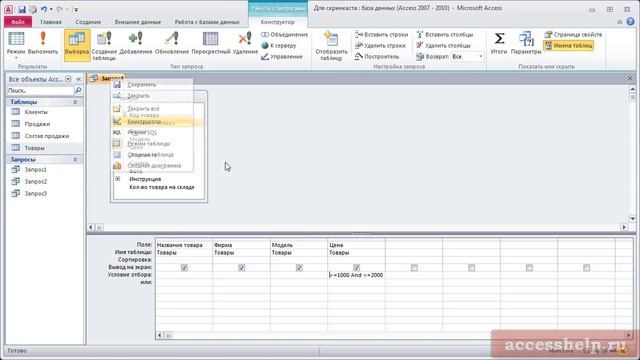Switch to Главная ribbon tab
Screen dimensions: 640x360
pos(51,22)
